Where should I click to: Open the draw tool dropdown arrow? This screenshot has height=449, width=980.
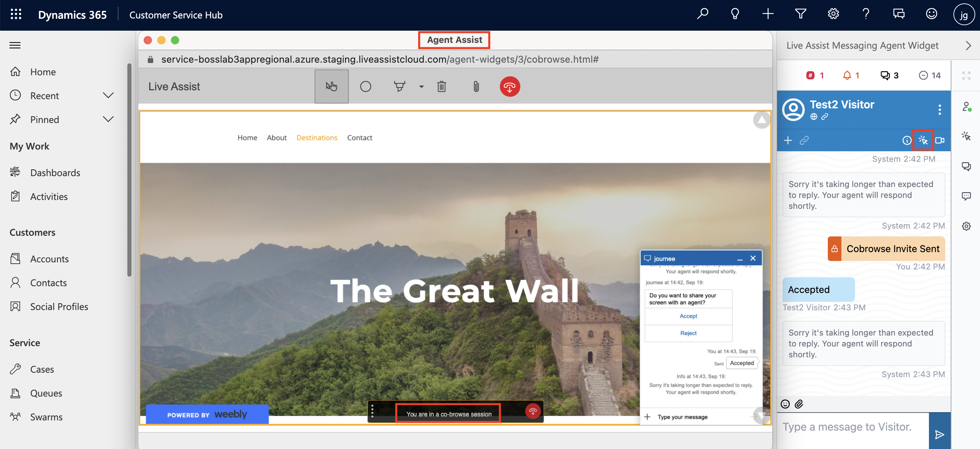422,87
